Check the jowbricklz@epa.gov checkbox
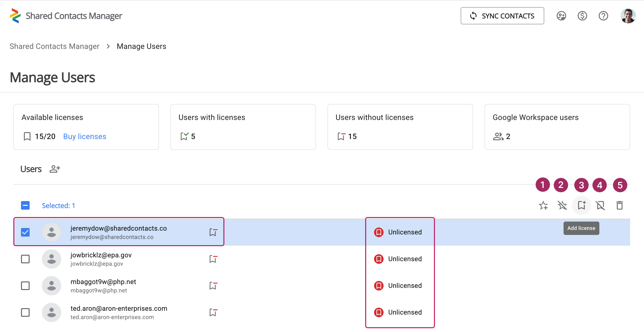This screenshot has height=332, width=644. [x=25, y=259]
